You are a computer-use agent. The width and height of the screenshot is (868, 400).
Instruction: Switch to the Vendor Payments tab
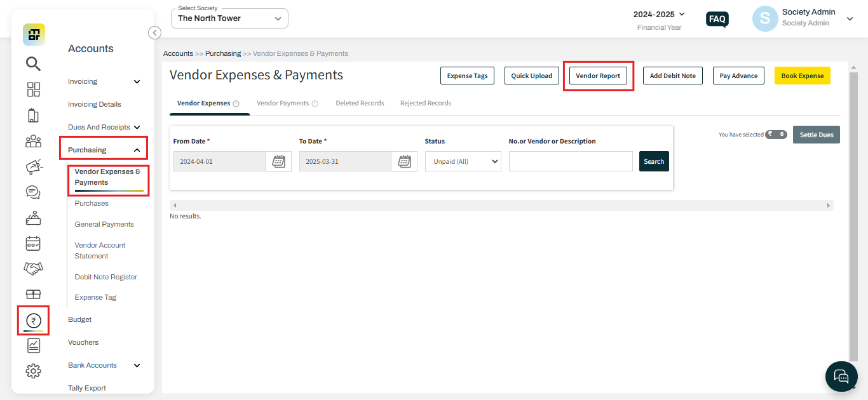[x=283, y=103]
